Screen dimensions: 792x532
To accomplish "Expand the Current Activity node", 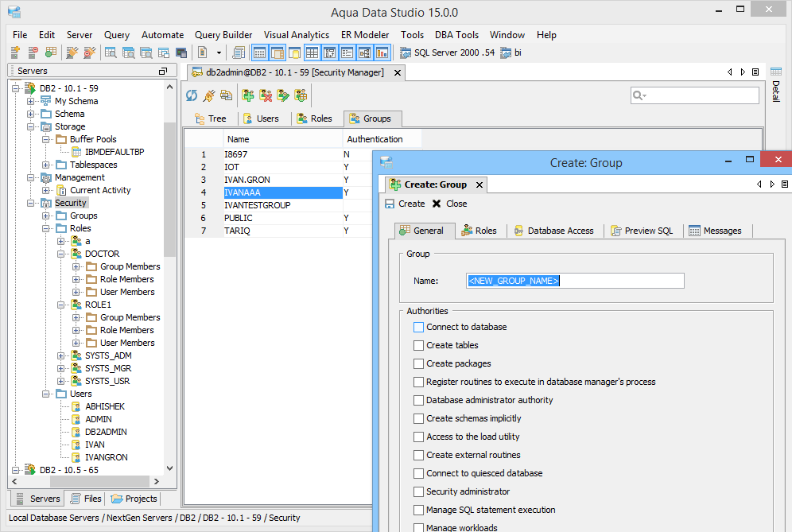I will [x=46, y=191].
